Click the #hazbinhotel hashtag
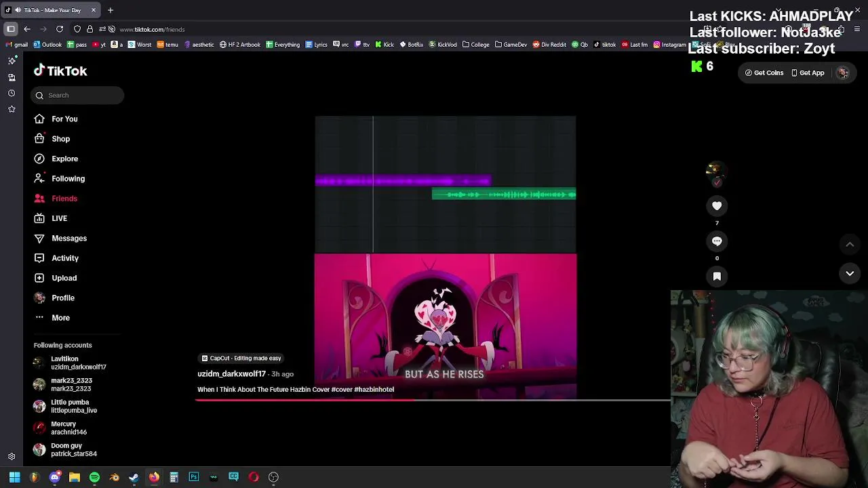 [374, 390]
